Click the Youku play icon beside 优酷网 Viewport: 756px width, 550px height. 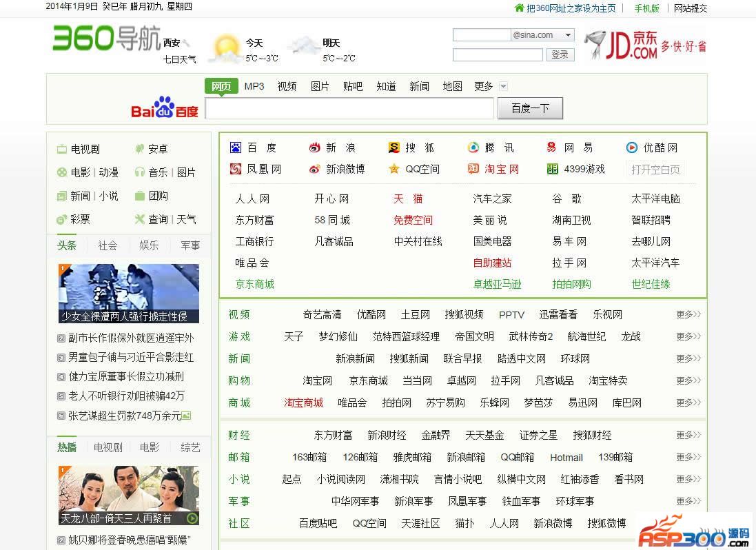tap(631, 147)
